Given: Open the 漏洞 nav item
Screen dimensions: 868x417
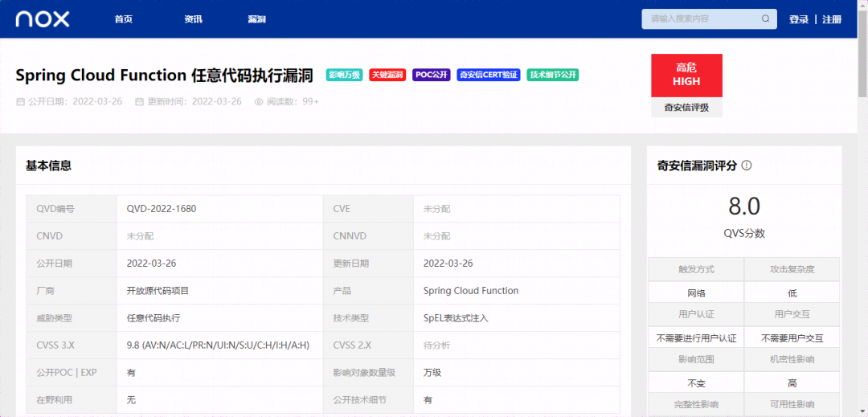Looking at the screenshot, I should coord(257,19).
